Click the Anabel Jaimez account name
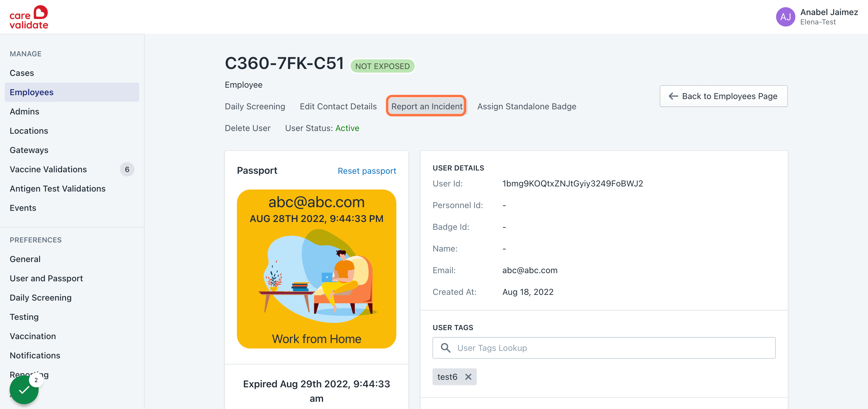The height and width of the screenshot is (409, 868). coord(829,12)
